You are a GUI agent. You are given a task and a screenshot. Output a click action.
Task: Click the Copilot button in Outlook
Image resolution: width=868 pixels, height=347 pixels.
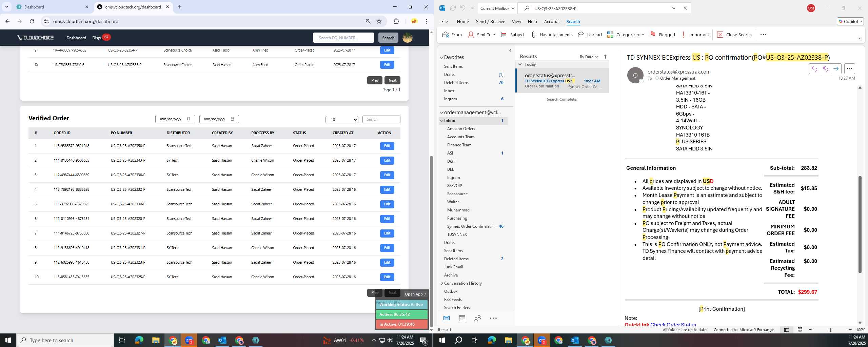(850, 21)
